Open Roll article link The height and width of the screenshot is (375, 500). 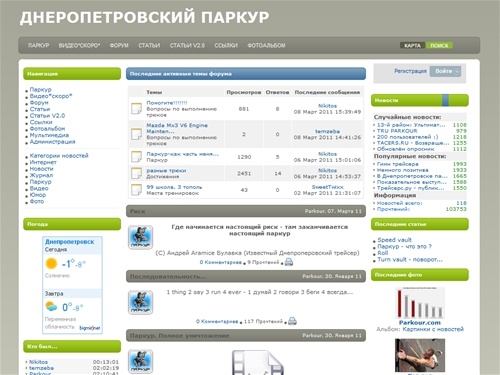pos(382,253)
